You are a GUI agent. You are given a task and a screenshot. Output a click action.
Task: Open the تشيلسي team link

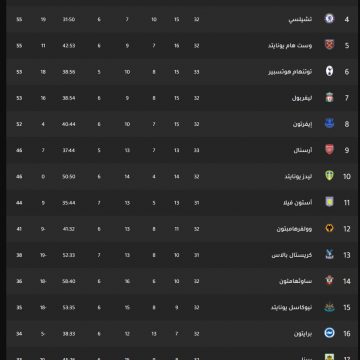[300, 19]
